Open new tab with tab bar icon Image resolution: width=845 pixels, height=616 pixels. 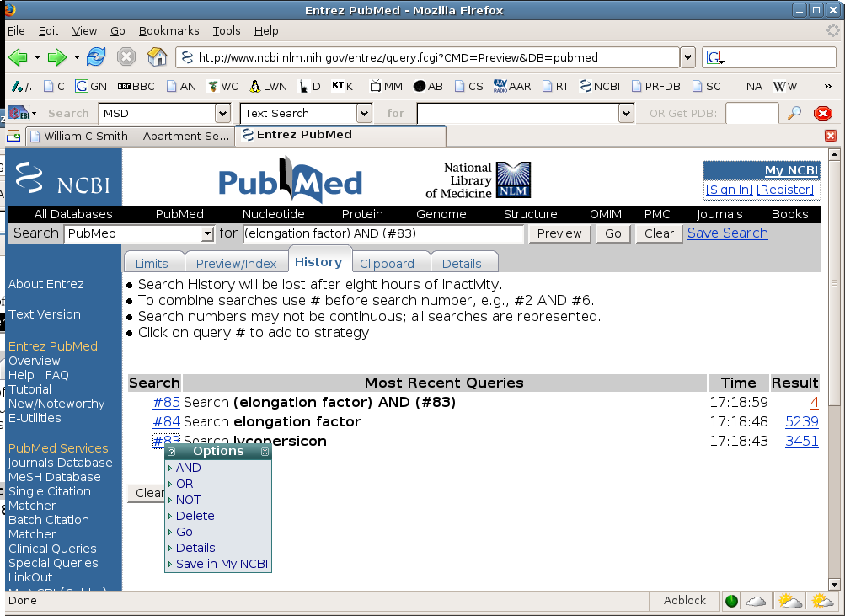pos(13,136)
